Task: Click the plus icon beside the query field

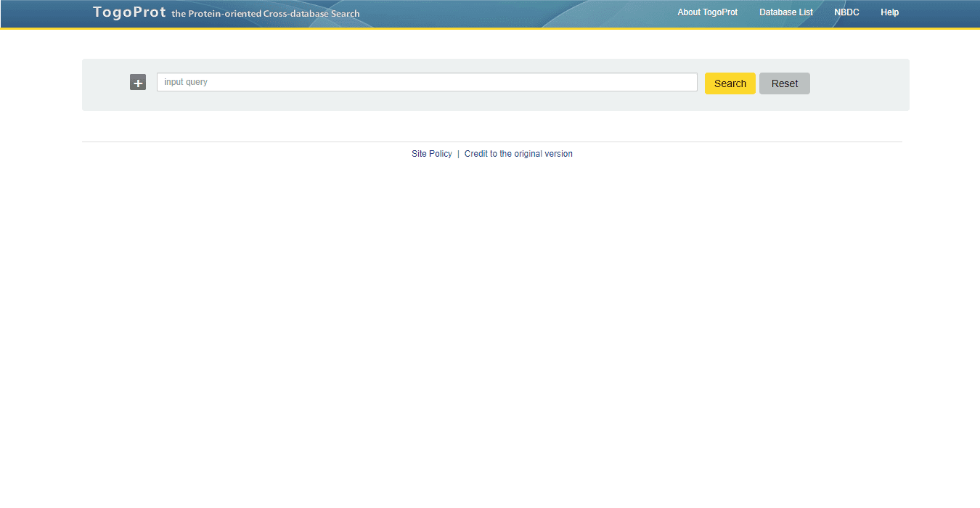Action: [138, 83]
